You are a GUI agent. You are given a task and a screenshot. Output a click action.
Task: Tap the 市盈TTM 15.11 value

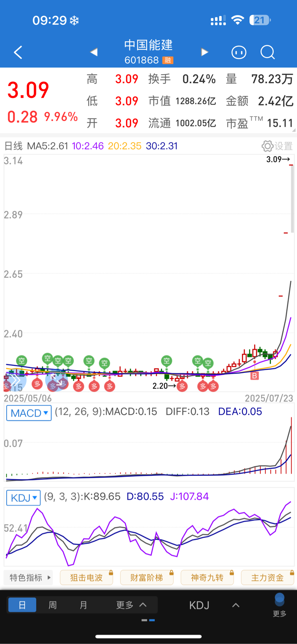click(x=280, y=123)
